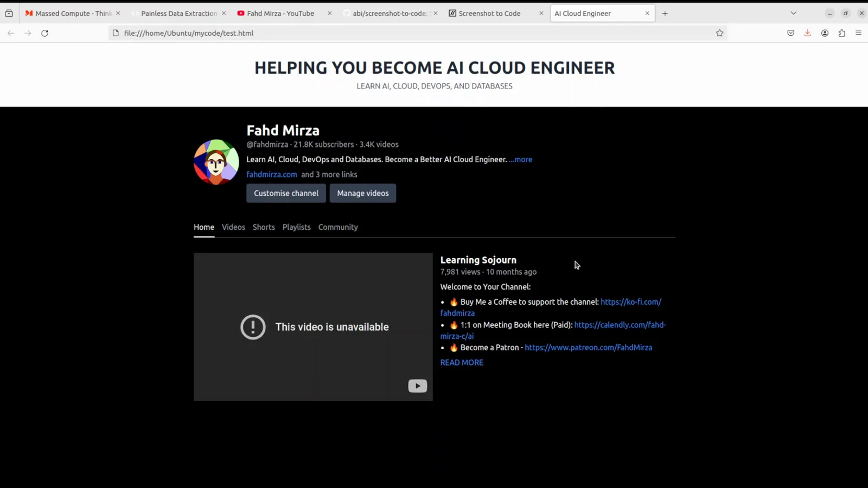Screen dimensions: 868x488
Task: Click the Manage videos button
Action: point(363,193)
